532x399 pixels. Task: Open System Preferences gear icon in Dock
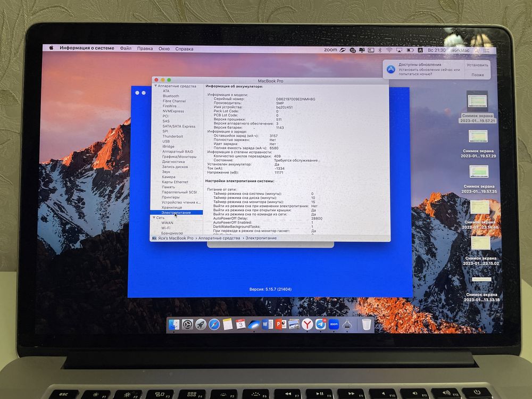(187, 325)
